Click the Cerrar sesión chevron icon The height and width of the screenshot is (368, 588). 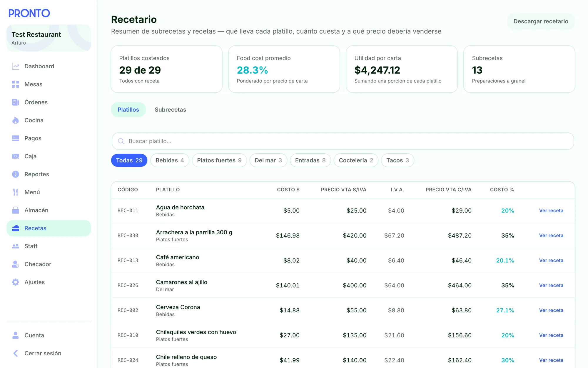click(16, 353)
